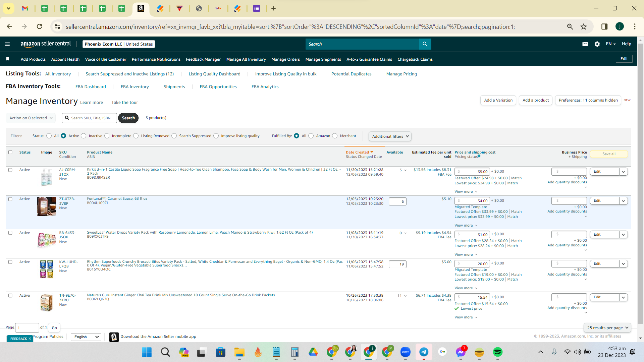This screenshot has width=644, height=362.
Task: Open the FedEx browser tab
Action: click(218, 8)
